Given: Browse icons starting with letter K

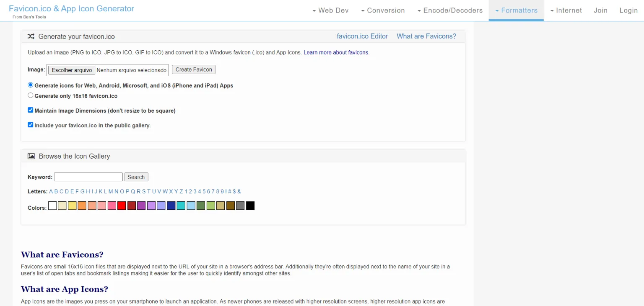Looking at the screenshot, I should (101, 191).
